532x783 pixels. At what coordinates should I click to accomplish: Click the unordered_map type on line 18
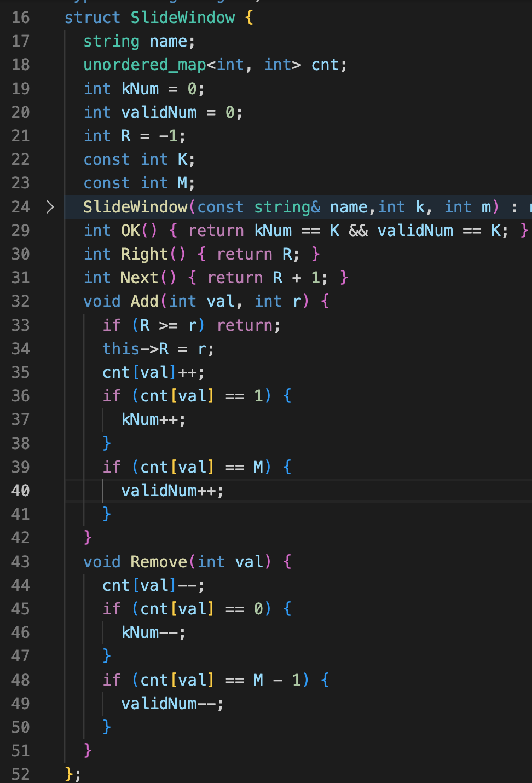[x=144, y=65]
